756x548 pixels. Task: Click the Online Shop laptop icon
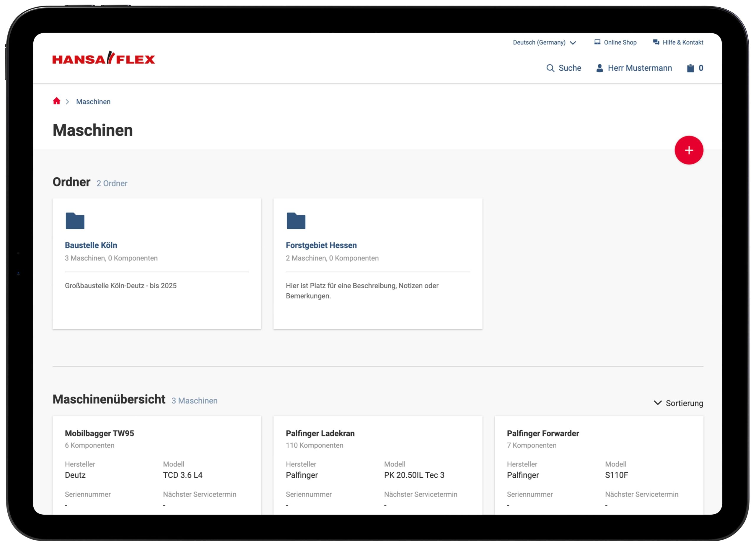597,42
